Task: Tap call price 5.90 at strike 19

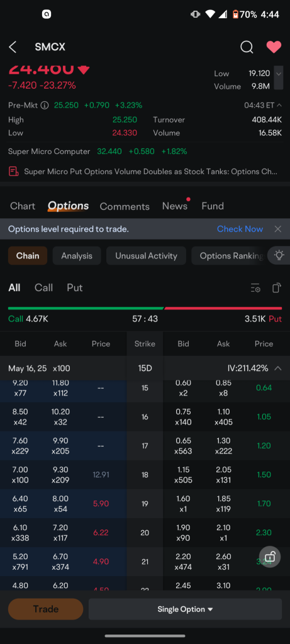Action: 101,504
